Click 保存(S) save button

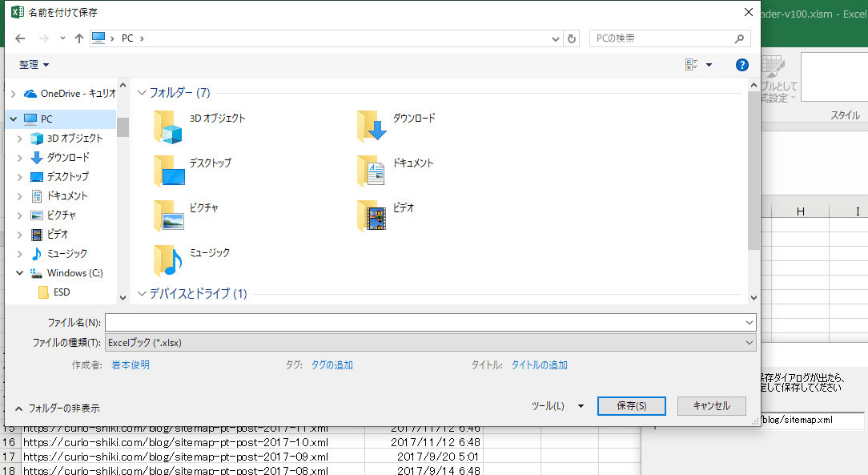pos(632,406)
